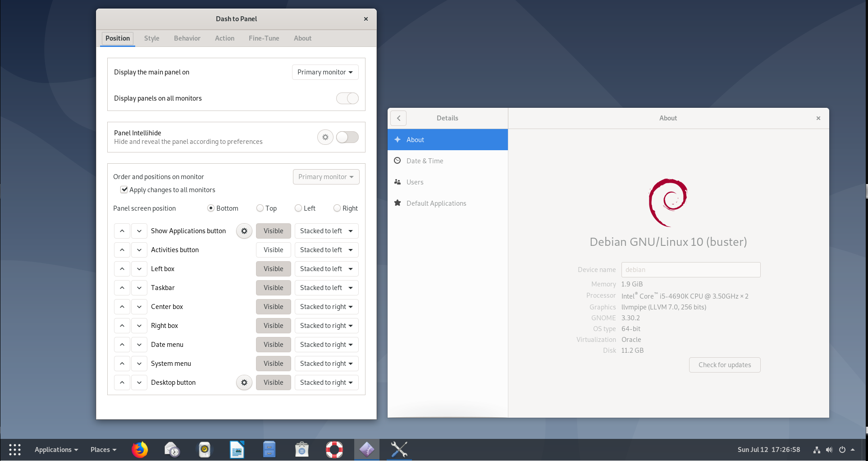Open Show Applications button stacking dropdown

click(327, 231)
